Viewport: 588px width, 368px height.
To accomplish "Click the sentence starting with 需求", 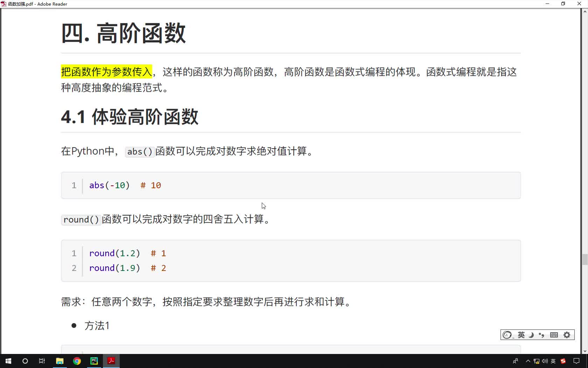I will coord(206,302).
